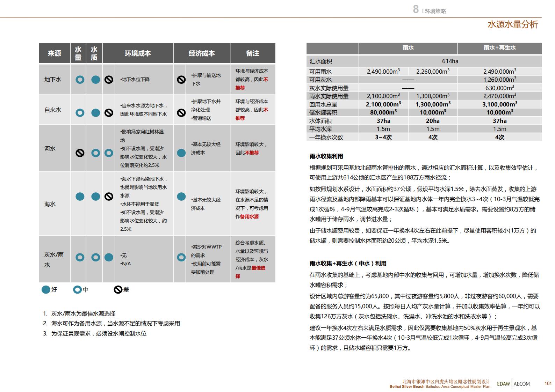The image size is (555, 392).
Task: Click the red 备用水源 text
Action: tap(249, 216)
